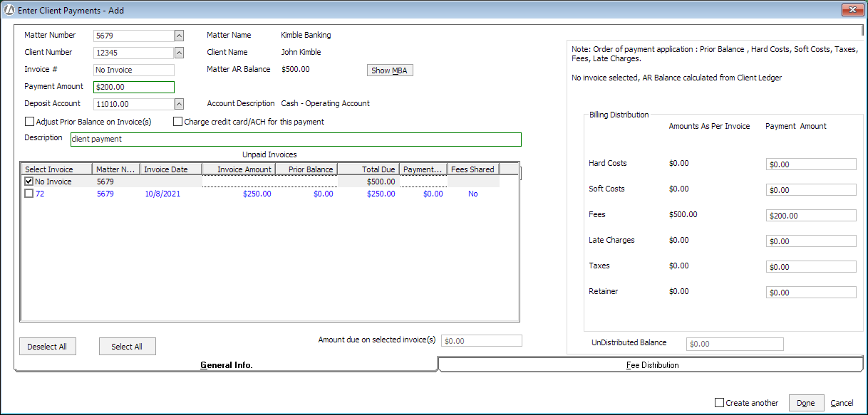The image size is (868, 415).
Task: Expand the Deposit Account lookup arrow
Action: (179, 104)
